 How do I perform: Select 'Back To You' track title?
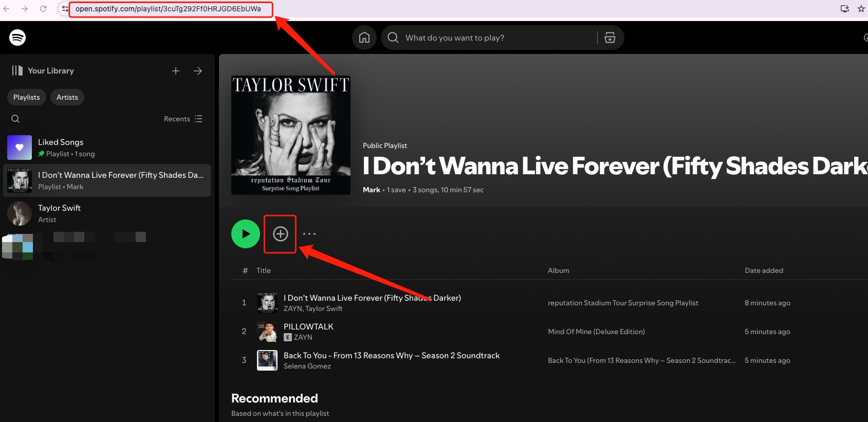pyautogui.click(x=392, y=355)
